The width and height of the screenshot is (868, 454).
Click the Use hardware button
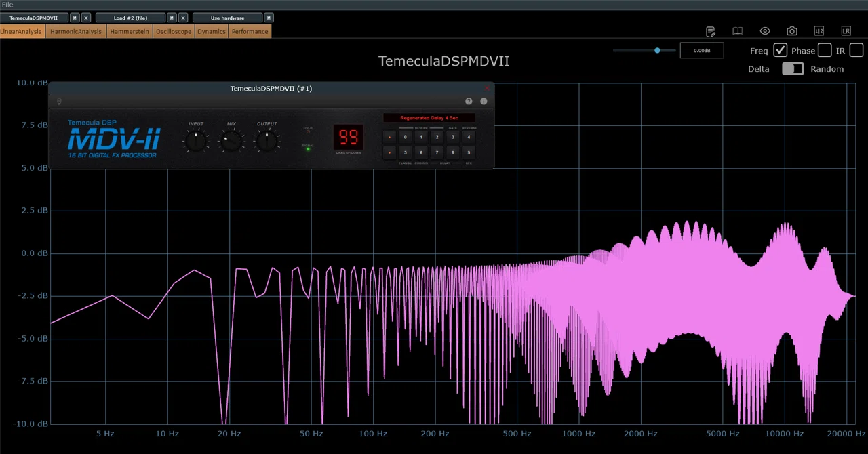click(228, 18)
